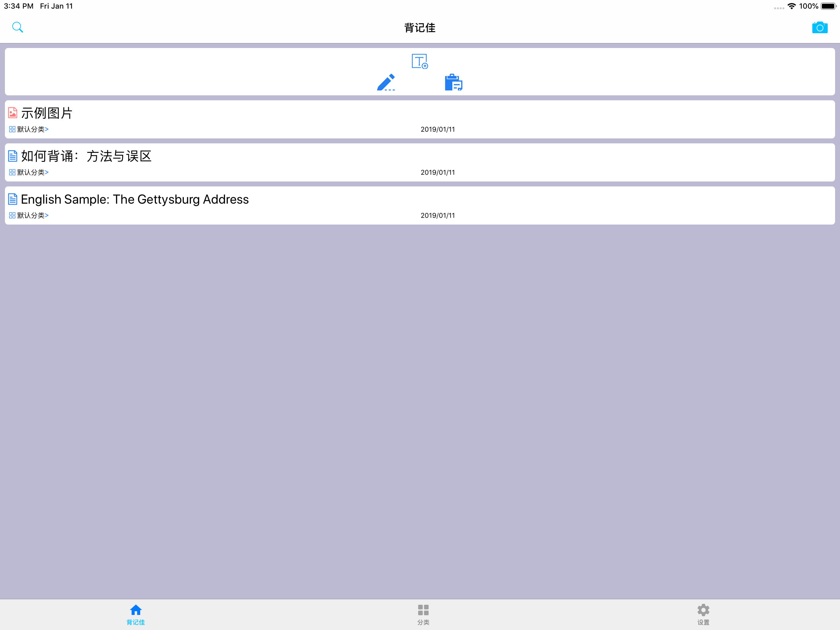This screenshot has width=840, height=630.
Task: Tap the category grid icon under 如何背诵
Action: click(x=12, y=172)
